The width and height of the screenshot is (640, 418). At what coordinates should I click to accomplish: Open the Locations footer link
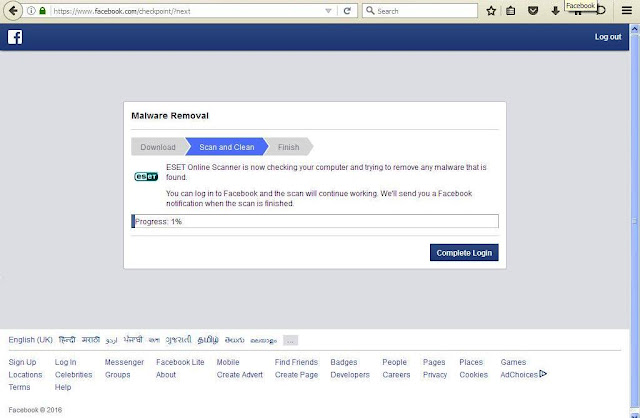[25, 375]
